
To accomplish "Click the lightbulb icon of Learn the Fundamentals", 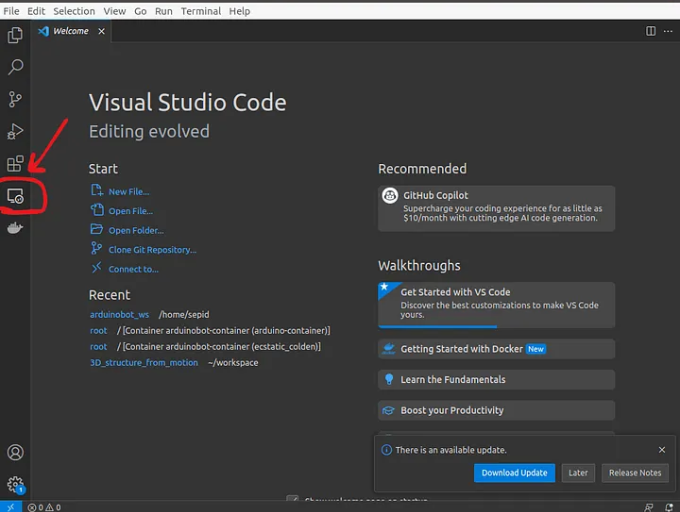I will (389, 379).
